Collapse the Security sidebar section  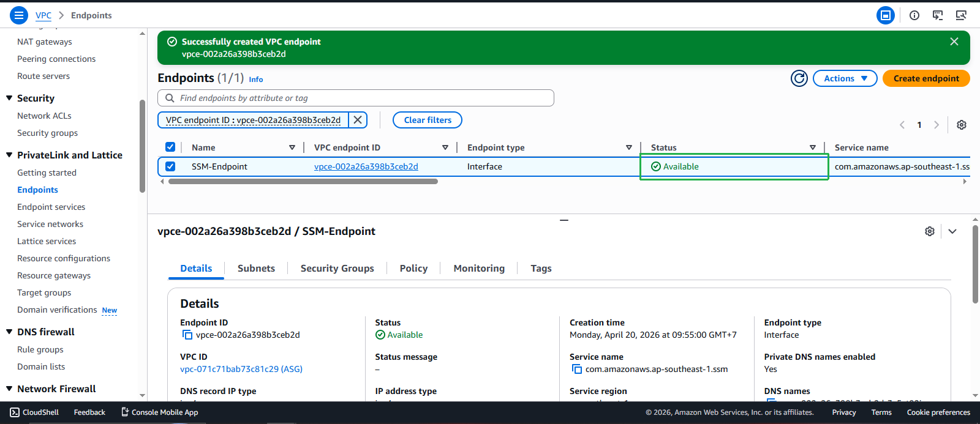click(9, 98)
